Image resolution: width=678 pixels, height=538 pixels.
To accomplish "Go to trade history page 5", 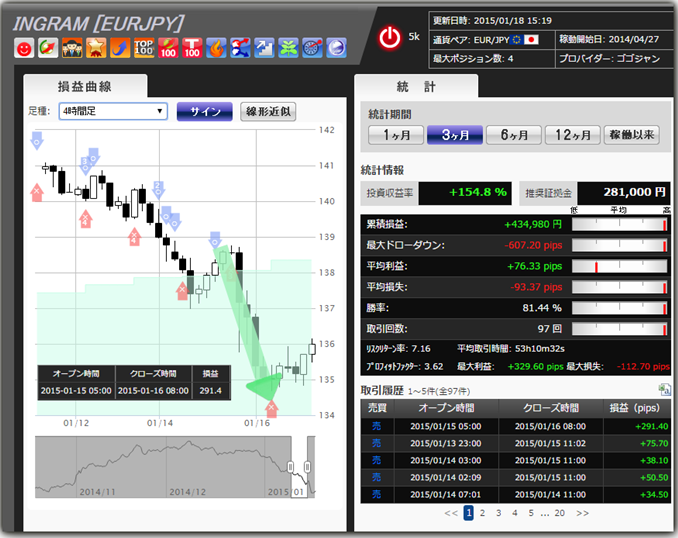I will tap(531, 513).
